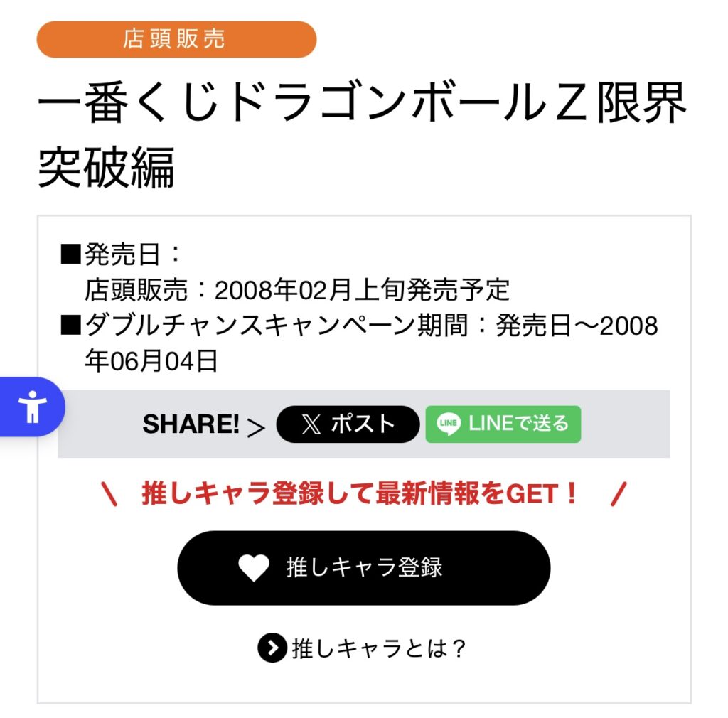Open the blue accessibility menu icon
The image size is (728, 718).
(x=33, y=407)
